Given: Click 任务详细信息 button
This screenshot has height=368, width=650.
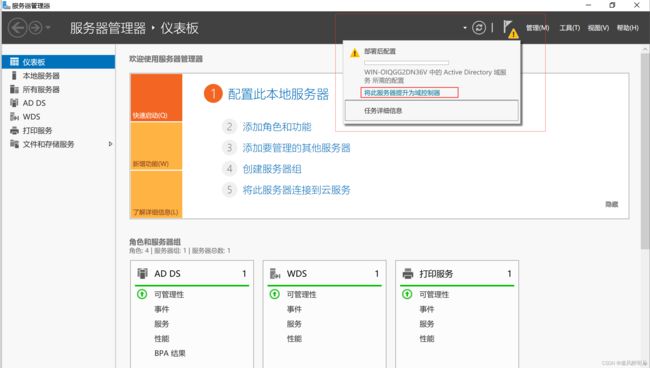Looking at the screenshot, I should [x=432, y=111].
